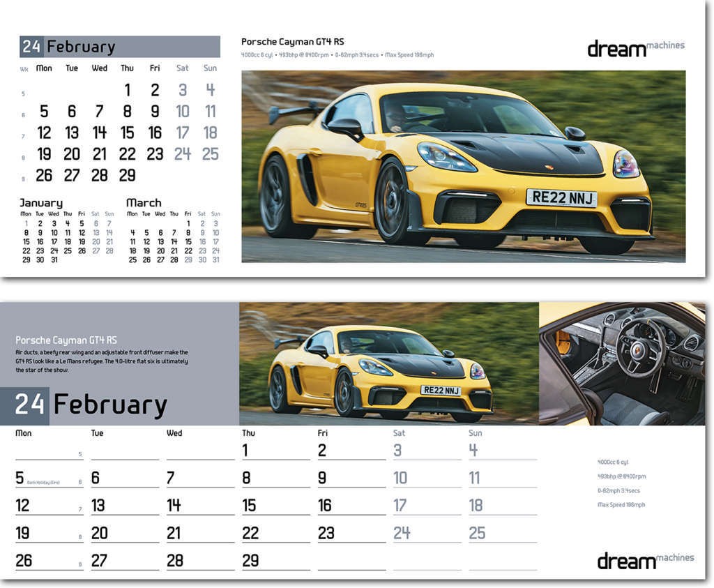Click the dream machines logo on lower planner
714x588 pixels.
point(646,561)
